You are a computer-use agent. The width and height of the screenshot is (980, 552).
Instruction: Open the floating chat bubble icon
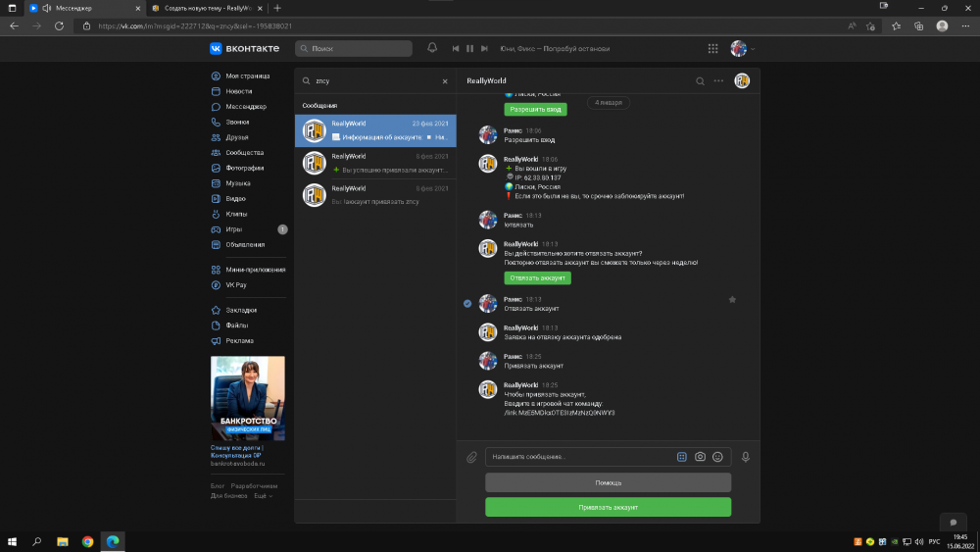954,522
